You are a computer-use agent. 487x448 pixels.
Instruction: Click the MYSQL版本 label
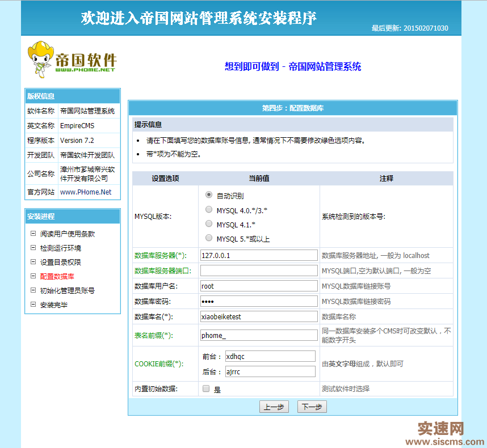click(153, 217)
